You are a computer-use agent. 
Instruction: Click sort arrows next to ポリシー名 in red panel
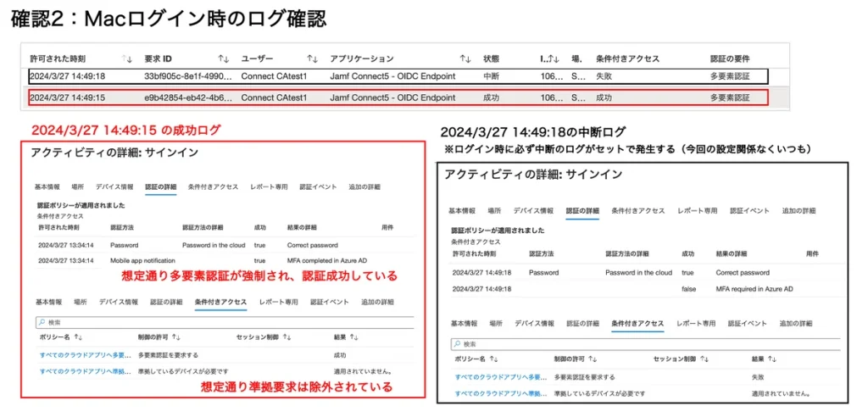tap(81, 336)
